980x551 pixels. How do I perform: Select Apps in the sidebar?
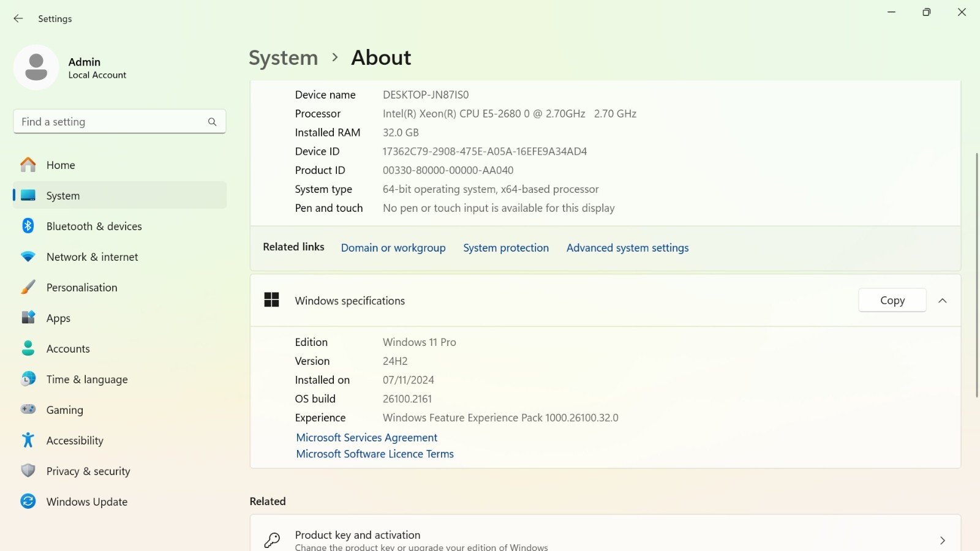tap(119, 318)
